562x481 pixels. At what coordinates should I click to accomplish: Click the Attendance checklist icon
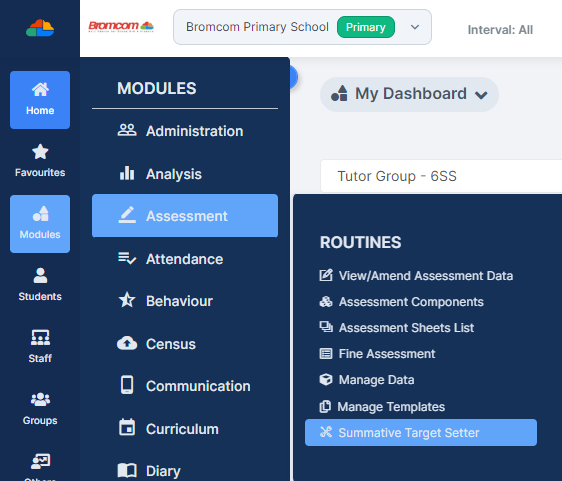[127, 258]
